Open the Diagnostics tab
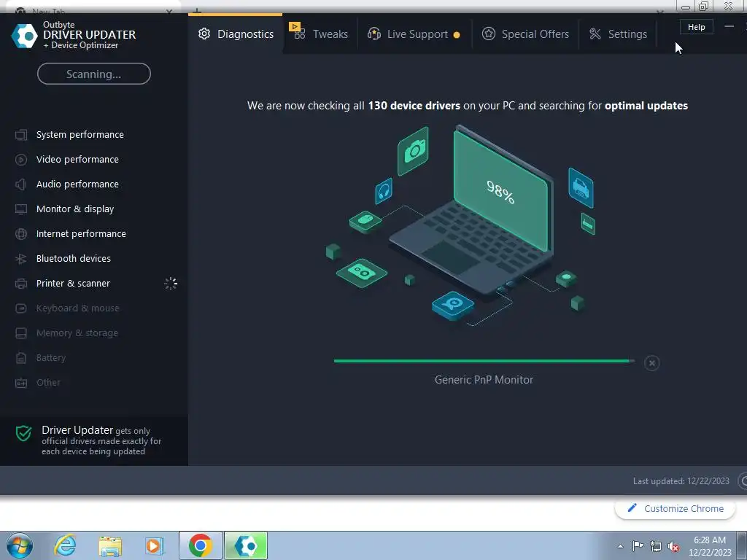This screenshot has width=747, height=560. [236, 34]
